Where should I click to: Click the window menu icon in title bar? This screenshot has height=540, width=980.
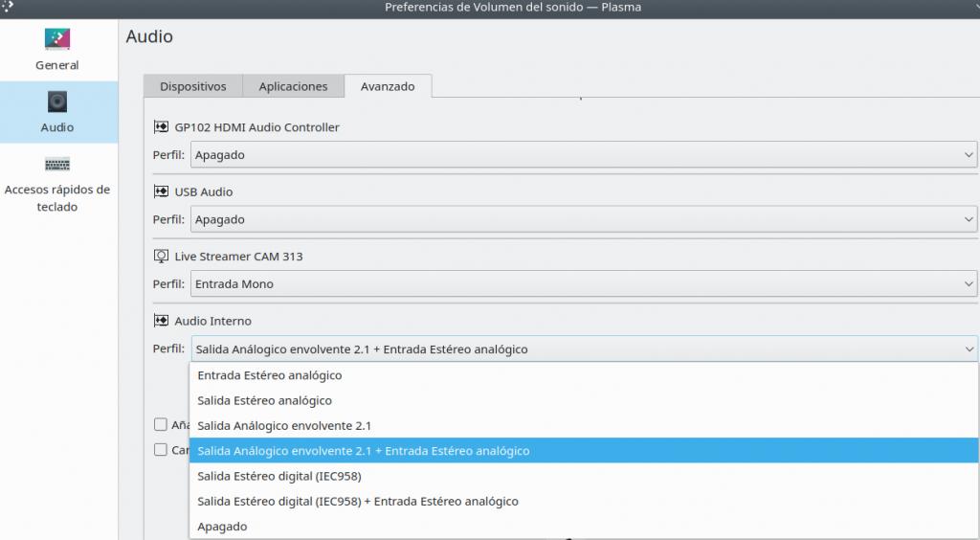coord(8,7)
